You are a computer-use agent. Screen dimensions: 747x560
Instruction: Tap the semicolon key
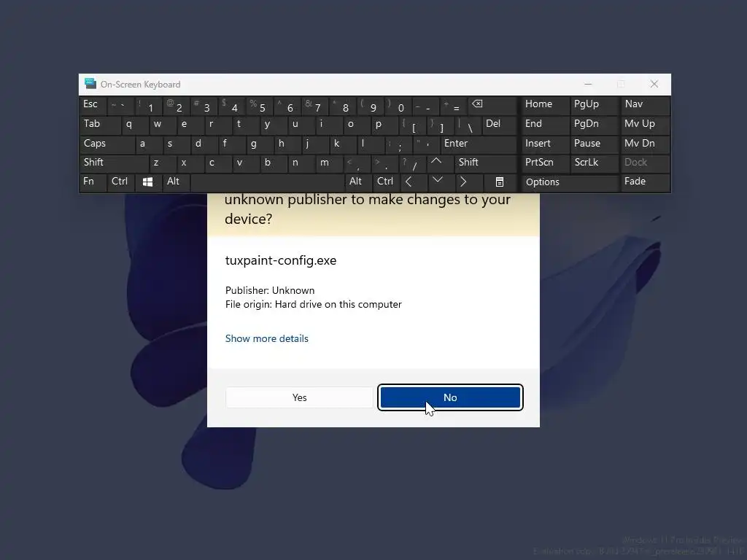(398, 144)
